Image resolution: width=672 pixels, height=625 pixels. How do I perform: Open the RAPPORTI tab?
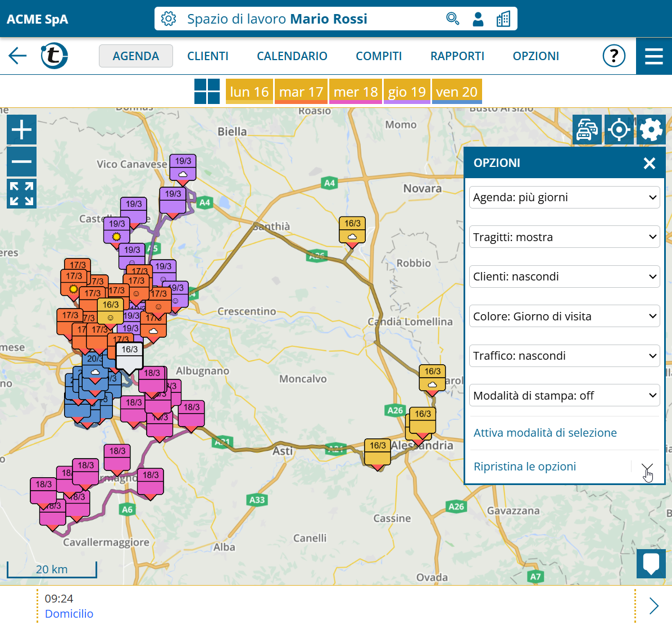coord(457,56)
